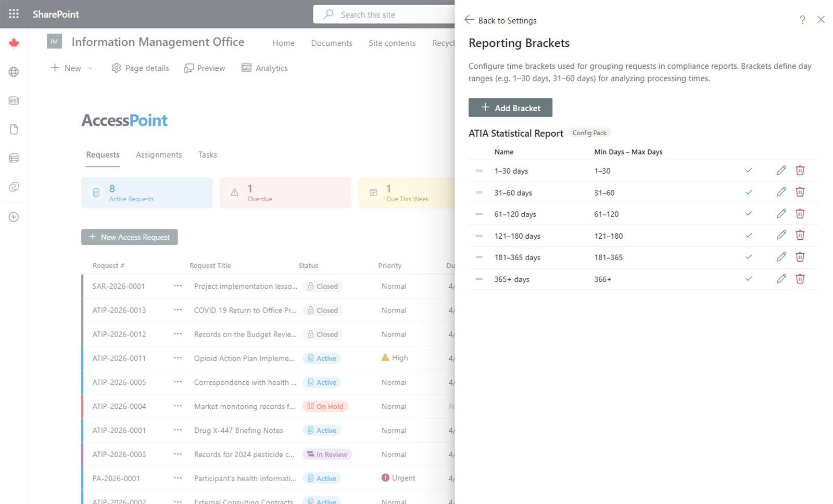Image resolution: width=833 pixels, height=504 pixels.
Task: Disable the 31–60 days bracket checkmark
Action: pos(749,191)
